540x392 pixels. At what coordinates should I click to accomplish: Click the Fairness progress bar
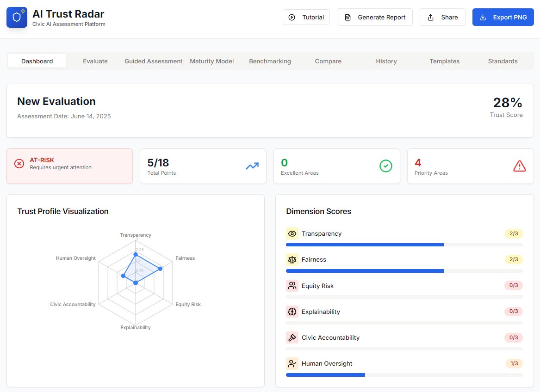point(404,271)
